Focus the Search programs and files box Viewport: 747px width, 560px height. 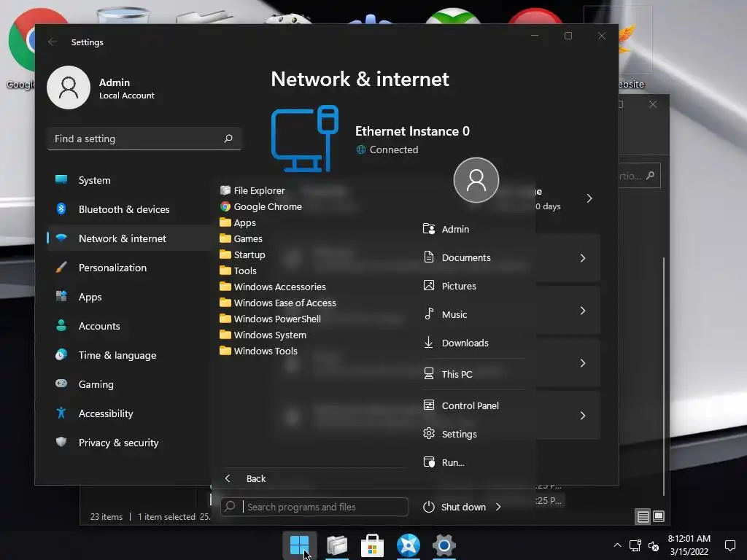(x=314, y=507)
